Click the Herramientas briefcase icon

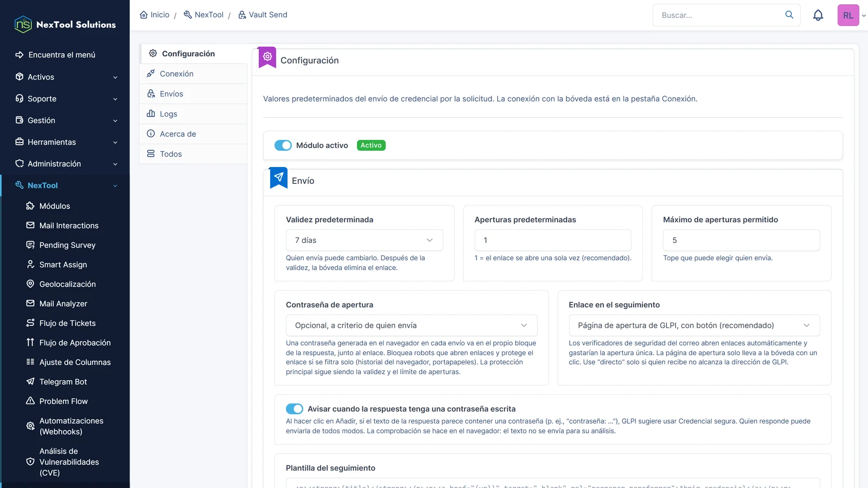20,142
